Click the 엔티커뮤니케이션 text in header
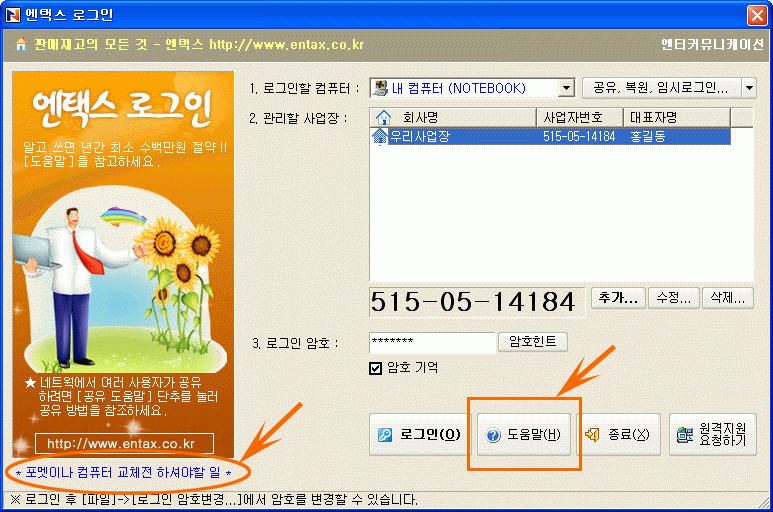 712,44
